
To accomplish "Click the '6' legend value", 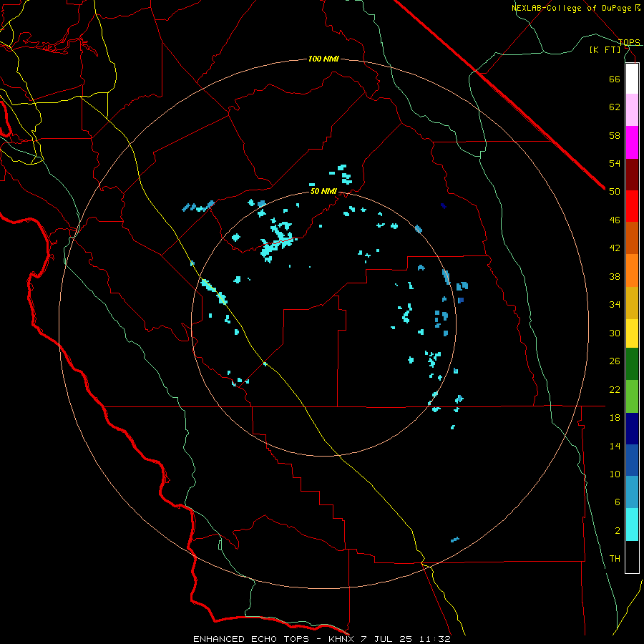I will pyautogui.click(x=618, y=502).
